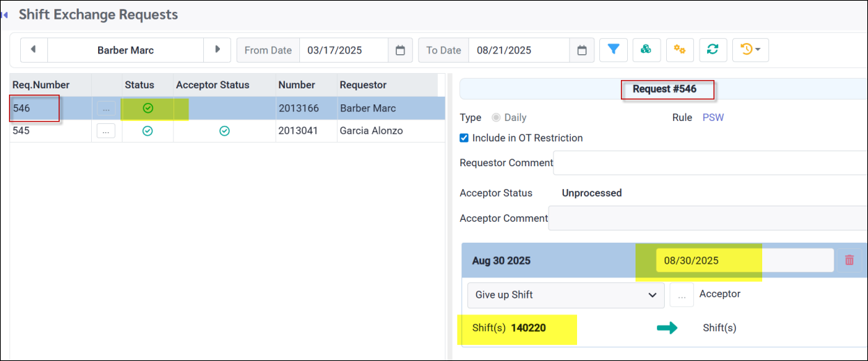Open the PSW rule link
Image resolution: width=868 pixels, height=361 pixels.
point(713,118)
